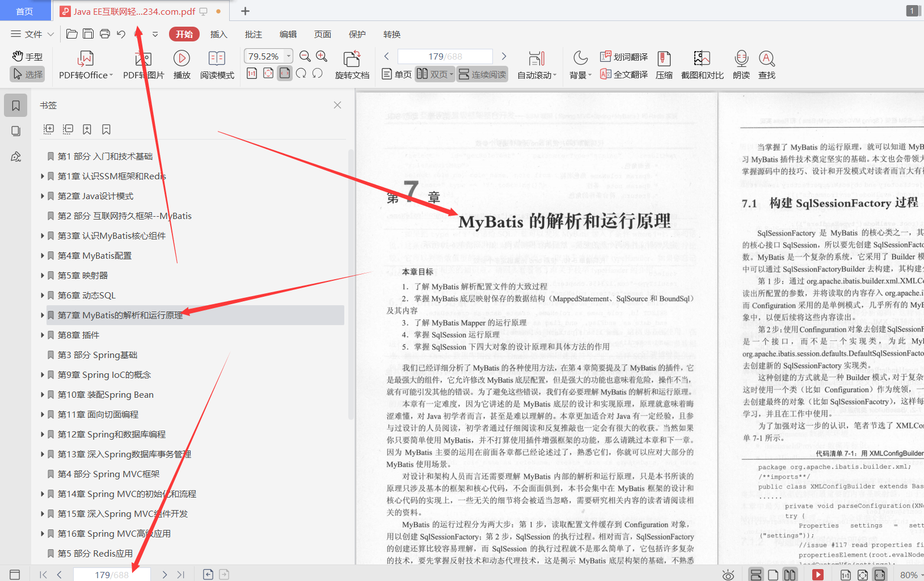
Task: Activate the 选择 selection tool
Action: point(27,74)
